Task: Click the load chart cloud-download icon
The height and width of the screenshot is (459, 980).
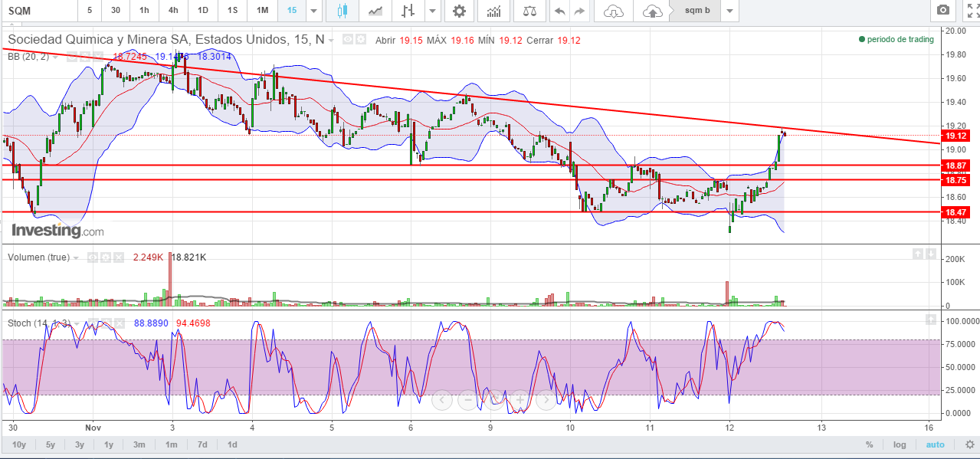Action: [x=614, y=11]
